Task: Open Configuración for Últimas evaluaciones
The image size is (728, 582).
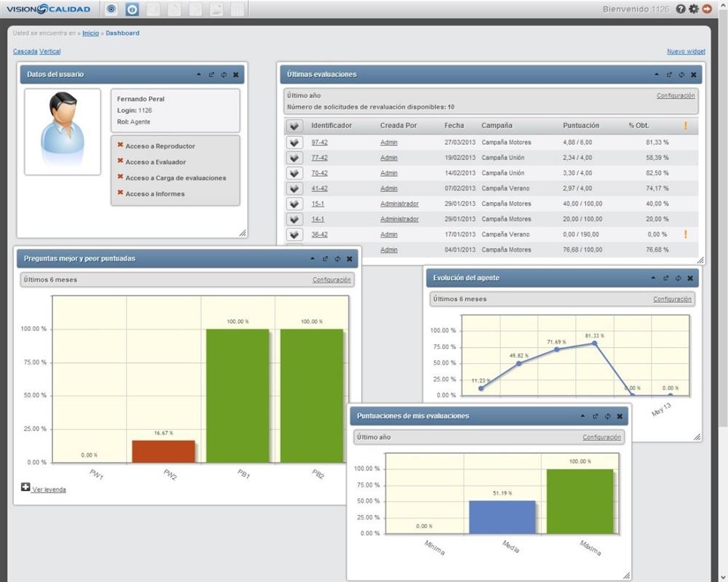Action: click(676, 95)
